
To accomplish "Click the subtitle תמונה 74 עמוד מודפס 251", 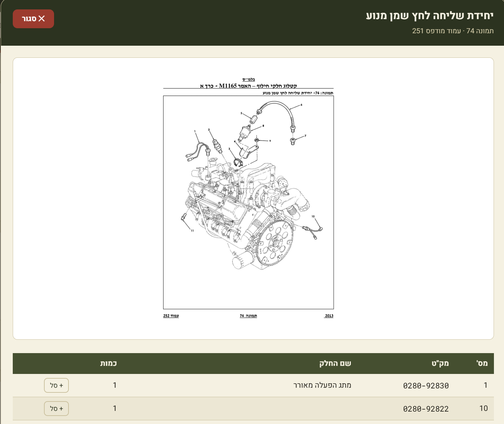I will 453,31.
